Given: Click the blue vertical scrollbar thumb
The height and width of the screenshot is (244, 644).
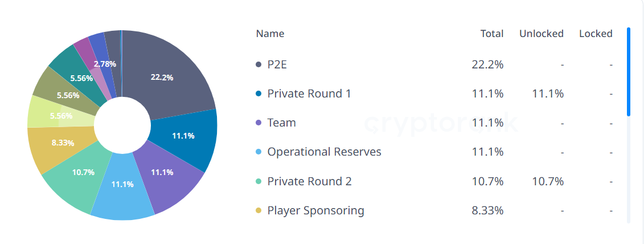Looking at the screenshot, I should tap(629, 71).
